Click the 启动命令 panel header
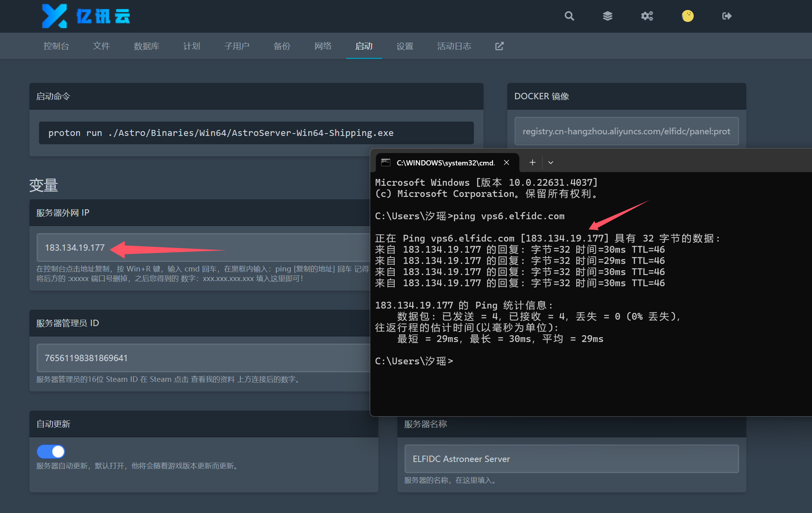The width and height of the screenshot is (812, 513). [256, 96]
